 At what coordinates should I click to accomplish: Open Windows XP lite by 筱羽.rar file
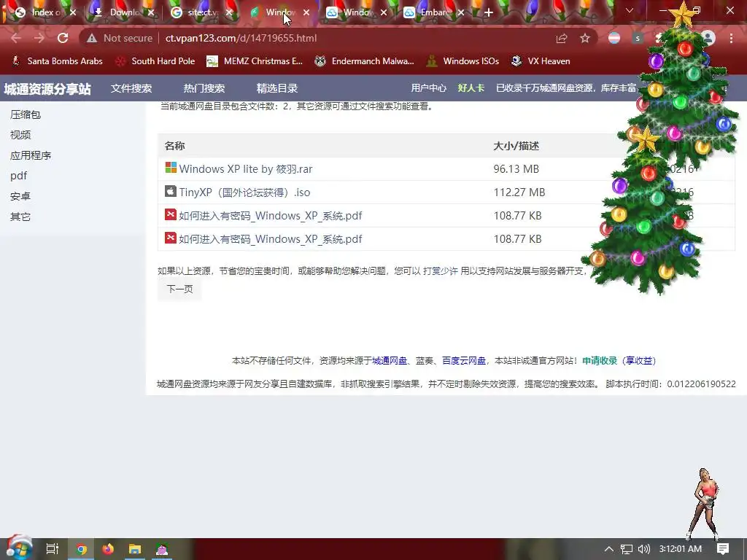246,169
